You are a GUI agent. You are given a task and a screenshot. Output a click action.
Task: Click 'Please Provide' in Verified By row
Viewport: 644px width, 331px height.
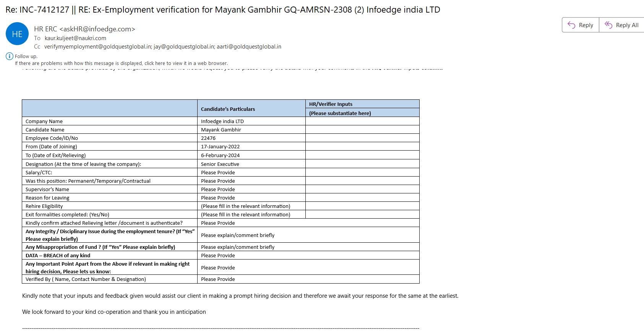click(218, 279)
